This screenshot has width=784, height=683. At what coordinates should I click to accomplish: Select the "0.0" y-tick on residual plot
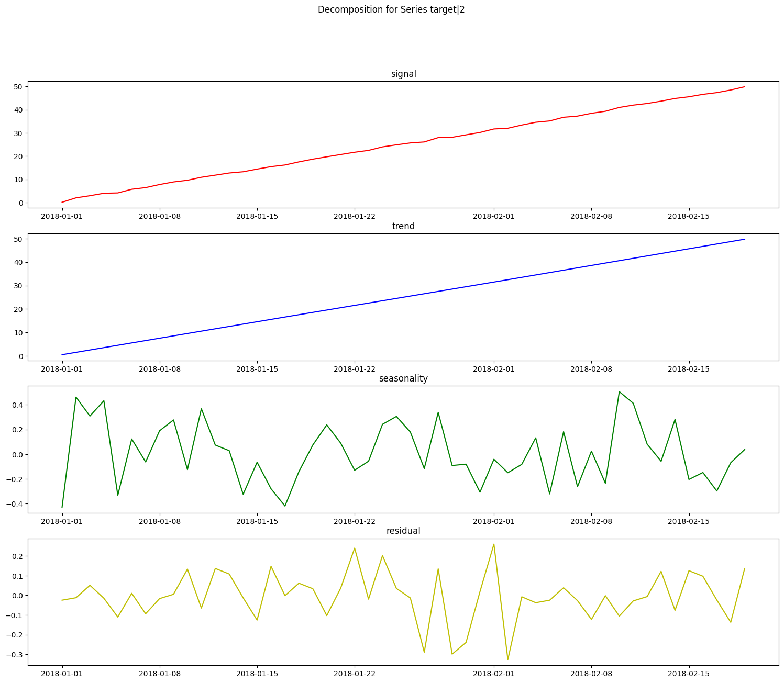pyautogui.click(x=16, y=596)
